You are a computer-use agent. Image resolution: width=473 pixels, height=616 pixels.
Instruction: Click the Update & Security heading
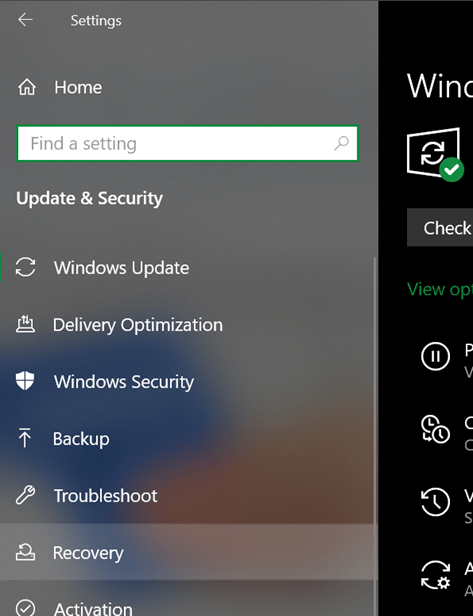pos(89,198)
